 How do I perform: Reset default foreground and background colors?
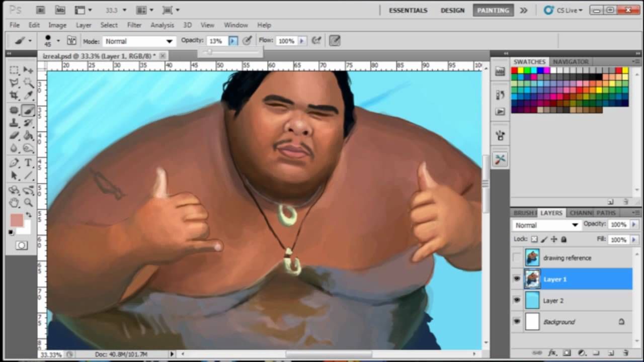click(x=11, y=232)
